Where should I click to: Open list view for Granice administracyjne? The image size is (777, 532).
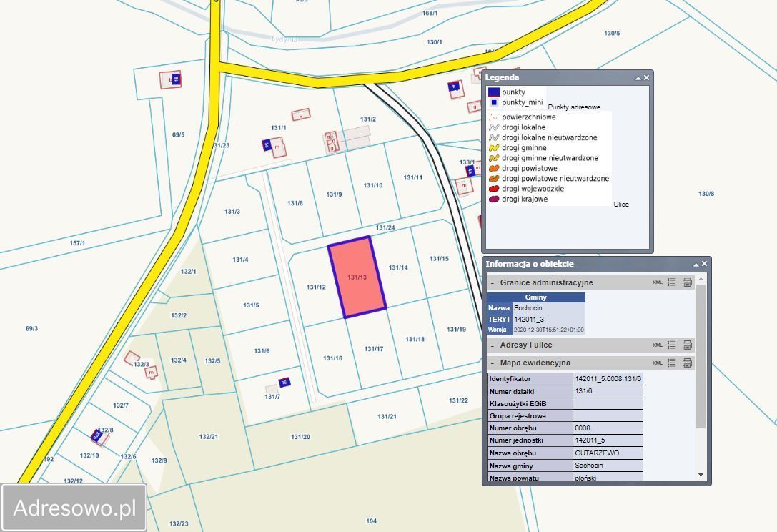tap(671, 282)
